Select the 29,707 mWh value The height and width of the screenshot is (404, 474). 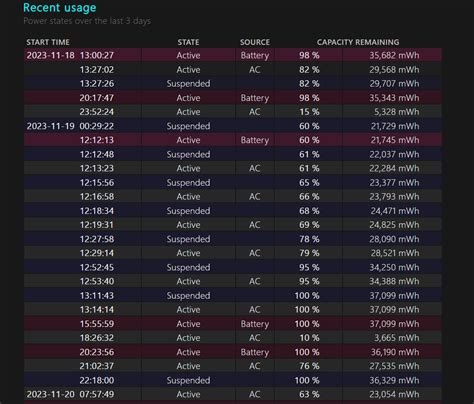click(x=394, y=84)
